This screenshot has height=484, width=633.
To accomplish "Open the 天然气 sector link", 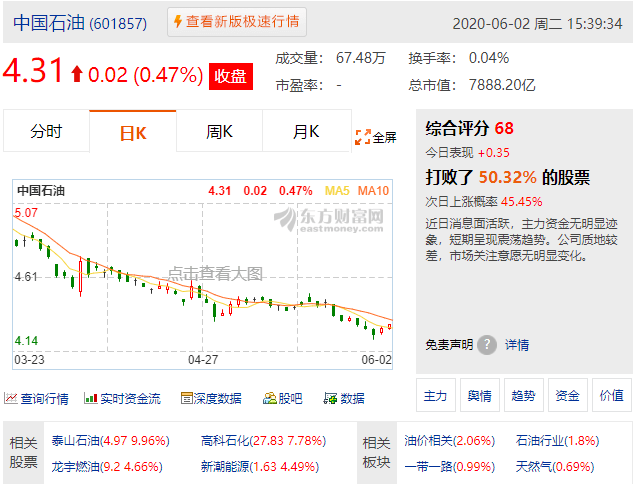I will 555,467.
